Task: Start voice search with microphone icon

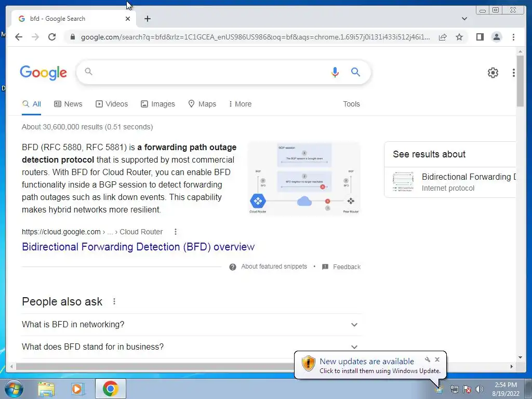Action: (x=335, y=72)
